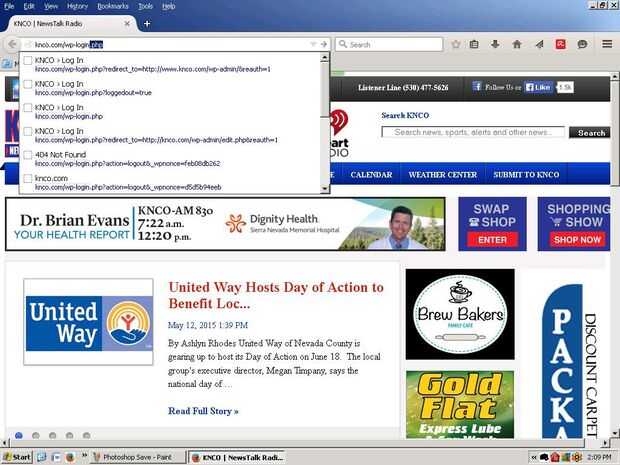Open the Tools menu
Image resolution: width=620 pixels, height=465 pixels.
click(146, 6)
